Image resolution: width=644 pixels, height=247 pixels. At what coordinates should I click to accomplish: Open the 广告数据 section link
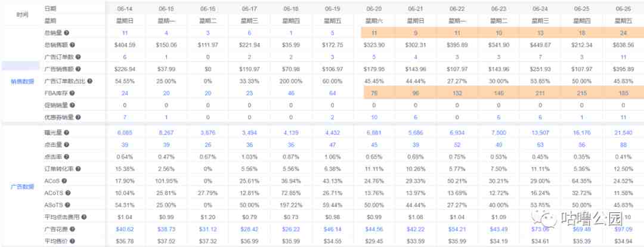(22, 187)
